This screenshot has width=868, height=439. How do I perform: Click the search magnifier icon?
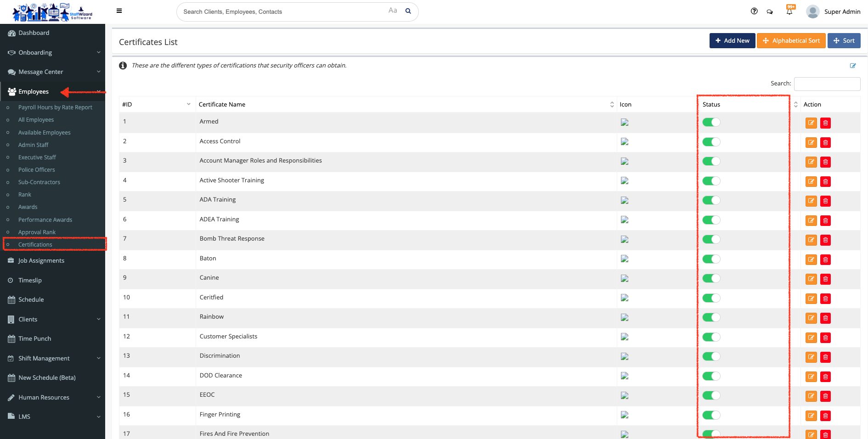408,11
